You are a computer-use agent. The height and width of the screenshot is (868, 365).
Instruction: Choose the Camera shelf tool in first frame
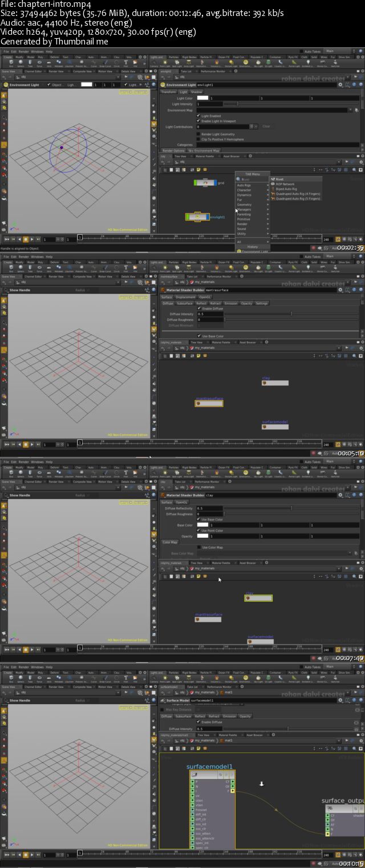tap(153, 63)
